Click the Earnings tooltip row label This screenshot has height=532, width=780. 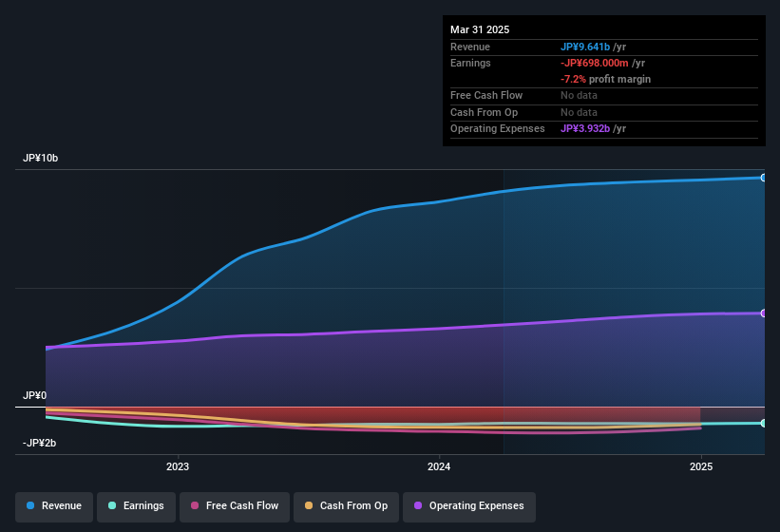pos(470,63)
